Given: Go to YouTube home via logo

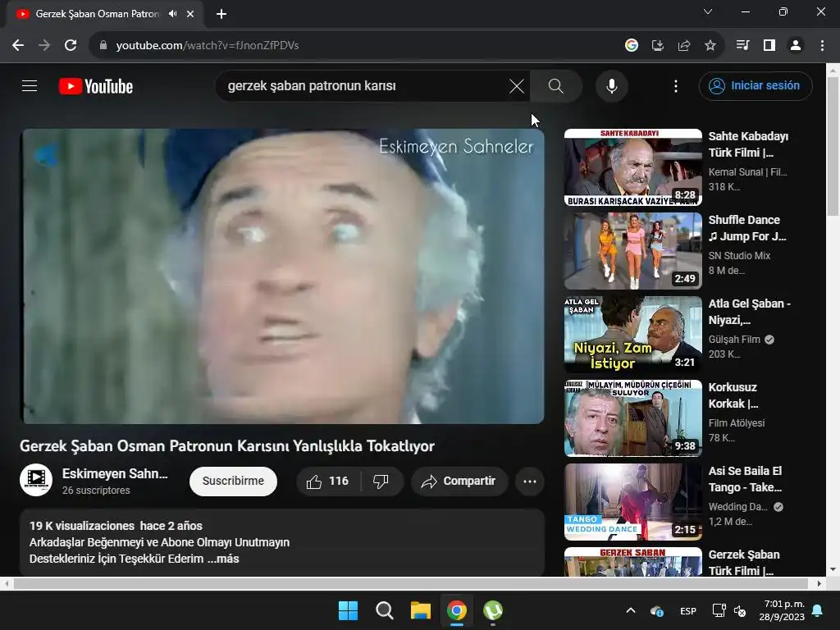Looking at the screenshot, I should click(96, 86).
